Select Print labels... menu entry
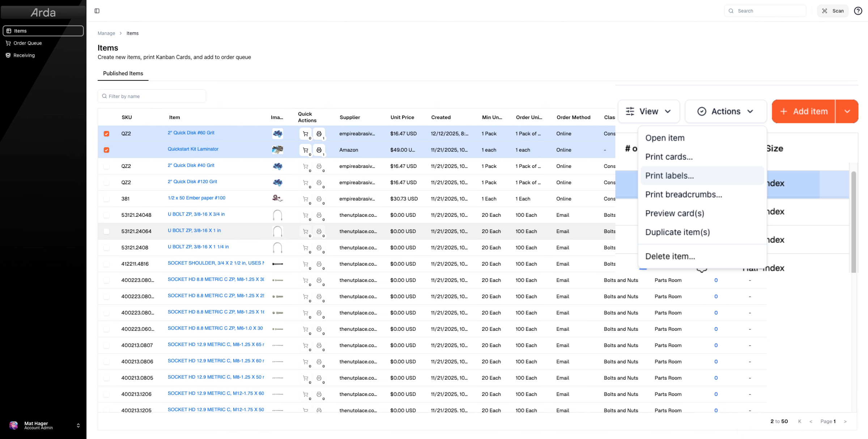 pos(702,176)
